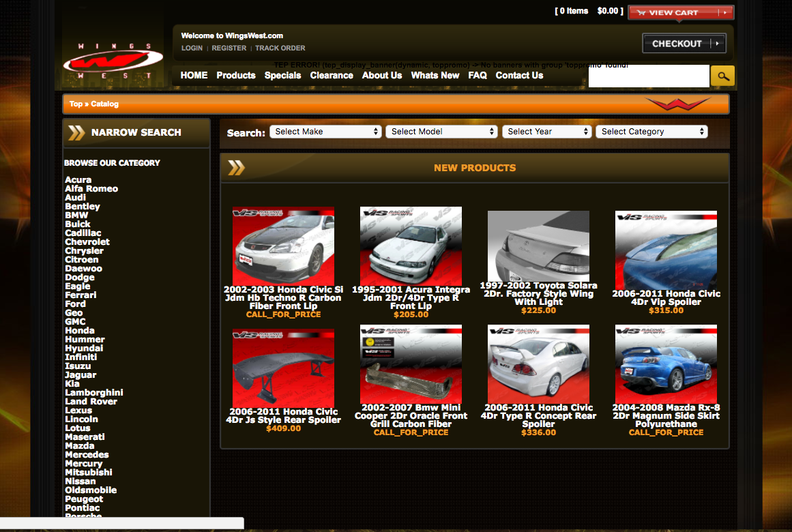Open the Contact Us menu item
The image size is (792, 532).
tap(519, 75)
